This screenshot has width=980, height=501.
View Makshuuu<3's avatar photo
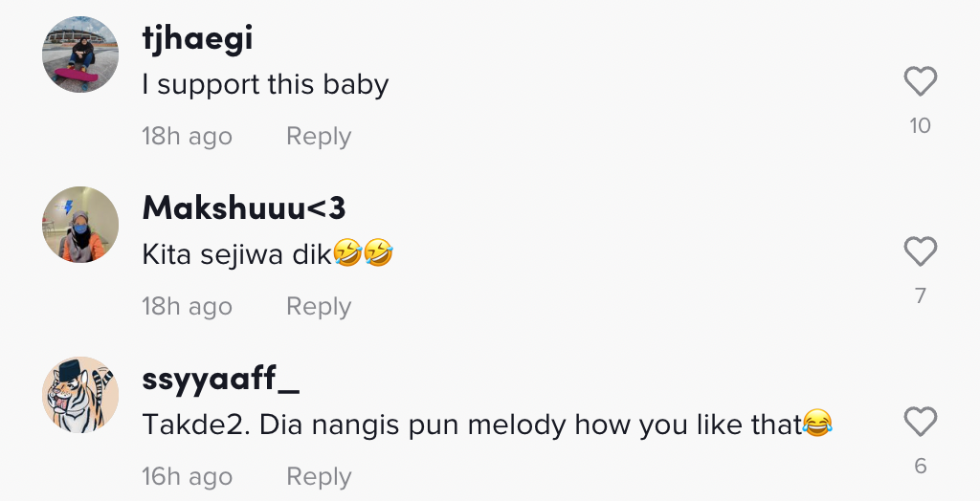[x=80, y=225]
